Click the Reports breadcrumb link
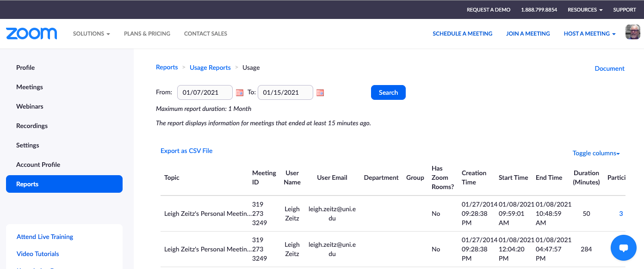 167,67
